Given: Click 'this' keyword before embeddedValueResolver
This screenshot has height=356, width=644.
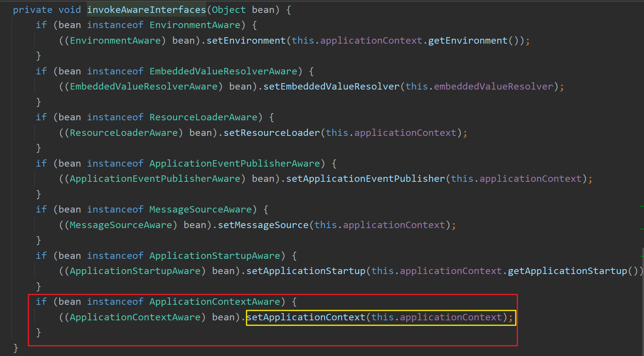Looking at the screenshot, I should click(x=416, y=87).
